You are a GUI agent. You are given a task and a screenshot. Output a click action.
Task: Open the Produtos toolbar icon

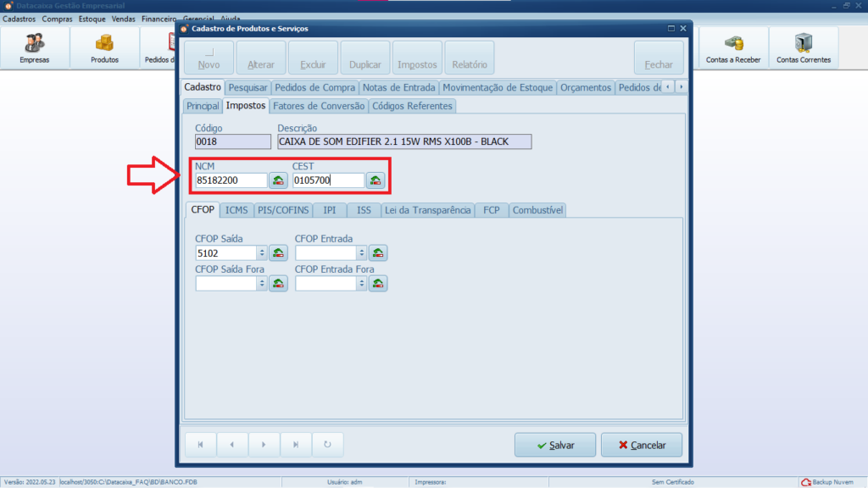pyautogui.click(x=104, y=48)
